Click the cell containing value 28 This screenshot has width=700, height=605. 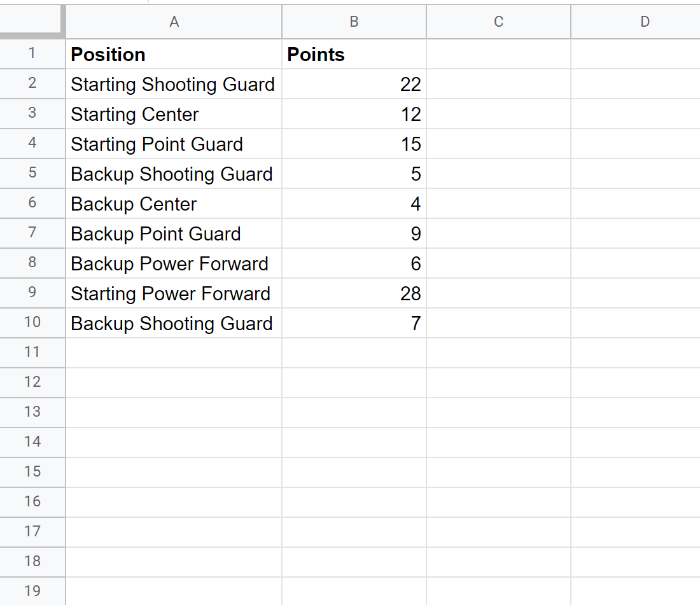coord(354,294)
